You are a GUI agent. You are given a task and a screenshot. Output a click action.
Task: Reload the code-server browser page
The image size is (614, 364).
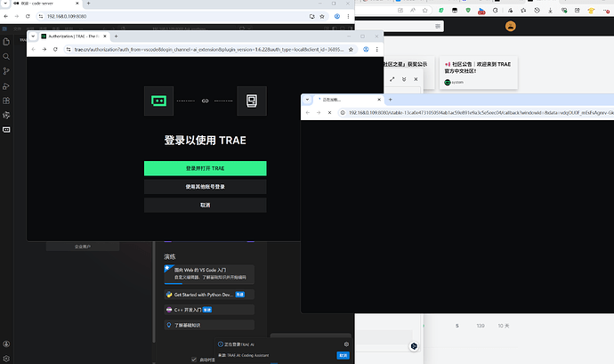28,16
